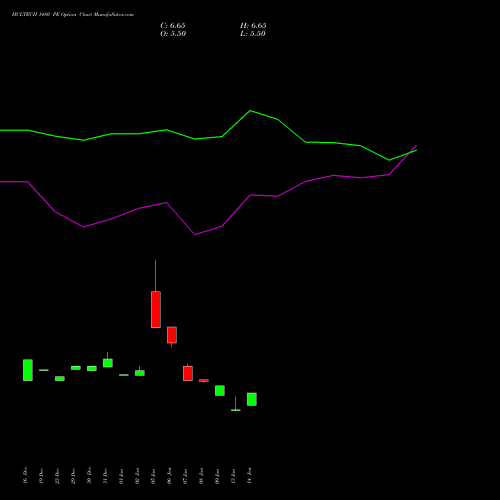Click the magenta indicator line's lowest trough
This screenshot has height=500, width=500.
(195, 234)
